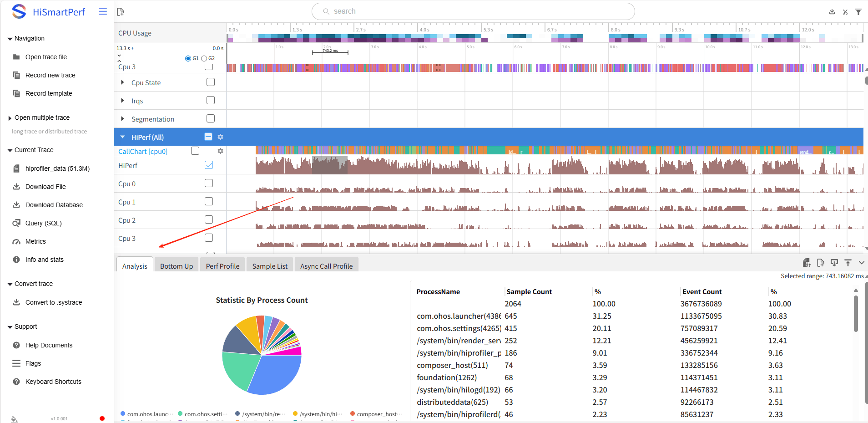Collapse the Support section

click(10, 327)
